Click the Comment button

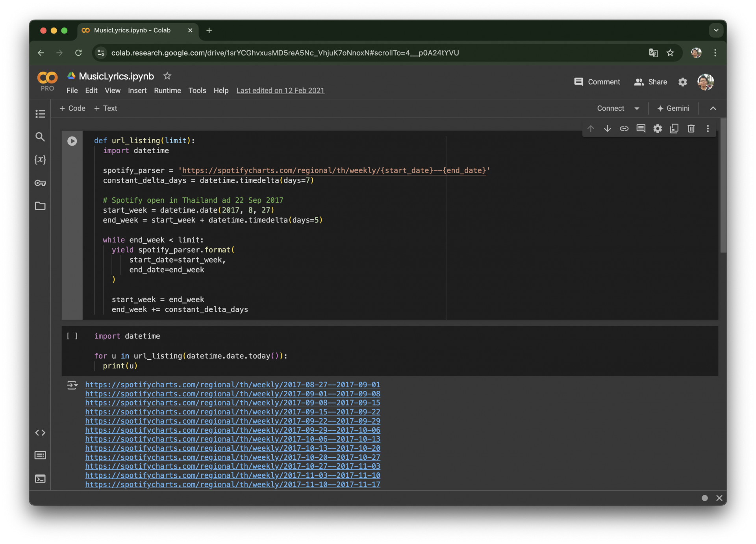pyautogui.click(x=597, y=82)
